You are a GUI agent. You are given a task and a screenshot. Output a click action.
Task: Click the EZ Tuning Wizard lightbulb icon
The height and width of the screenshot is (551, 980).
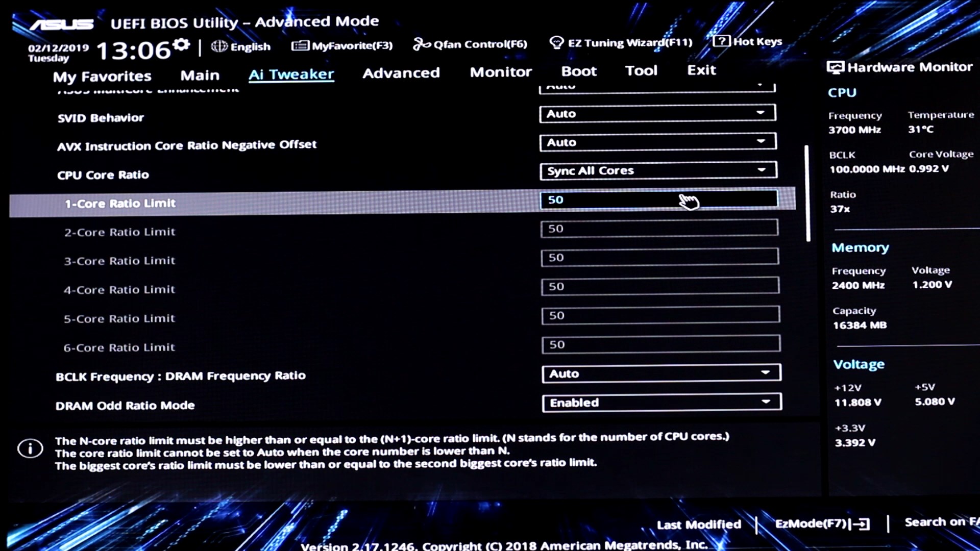pos(556,42)
